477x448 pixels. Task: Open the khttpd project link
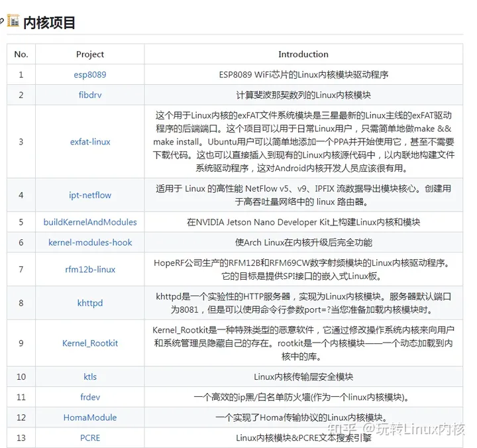[x=90, y=303]
